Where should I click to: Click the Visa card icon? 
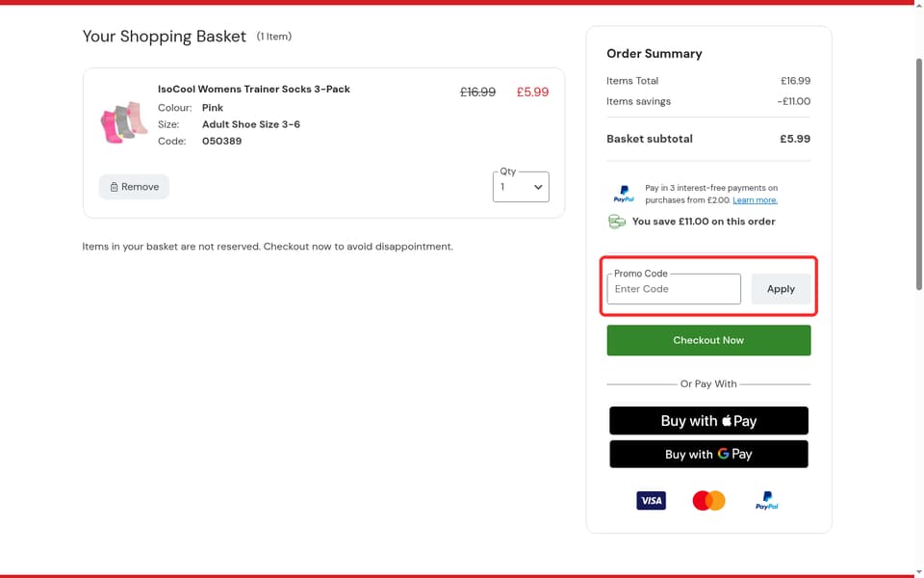(652, 501)
